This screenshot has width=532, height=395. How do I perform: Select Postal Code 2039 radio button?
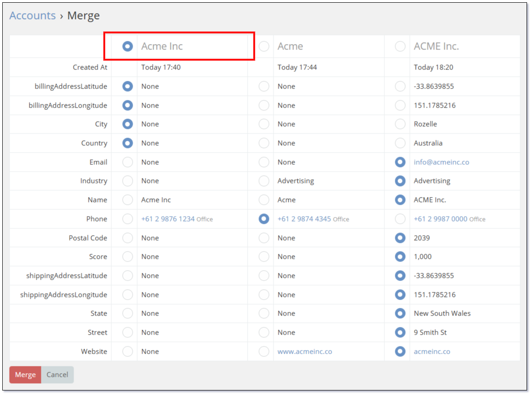[x=400, y=237]
